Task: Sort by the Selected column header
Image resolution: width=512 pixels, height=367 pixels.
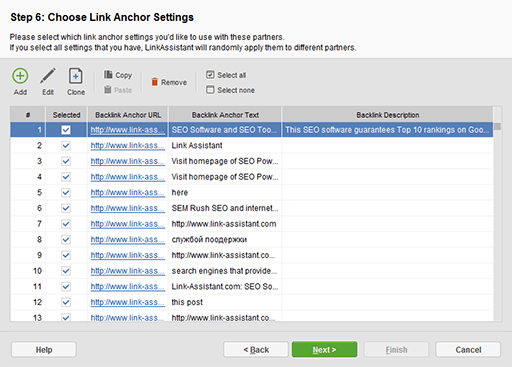Action: tap(66, 115)
